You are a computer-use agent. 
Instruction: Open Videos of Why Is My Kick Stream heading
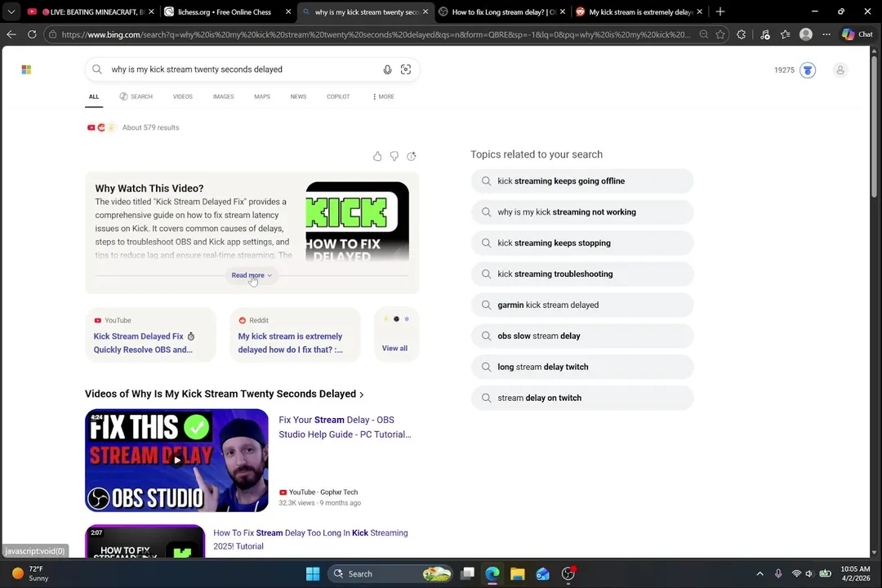tap(224, 394)
